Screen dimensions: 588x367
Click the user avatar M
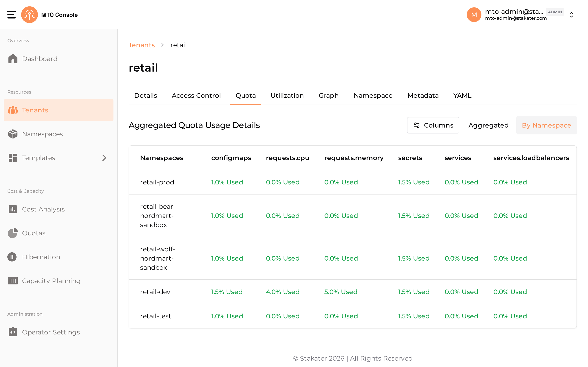[x=474, y=14]
